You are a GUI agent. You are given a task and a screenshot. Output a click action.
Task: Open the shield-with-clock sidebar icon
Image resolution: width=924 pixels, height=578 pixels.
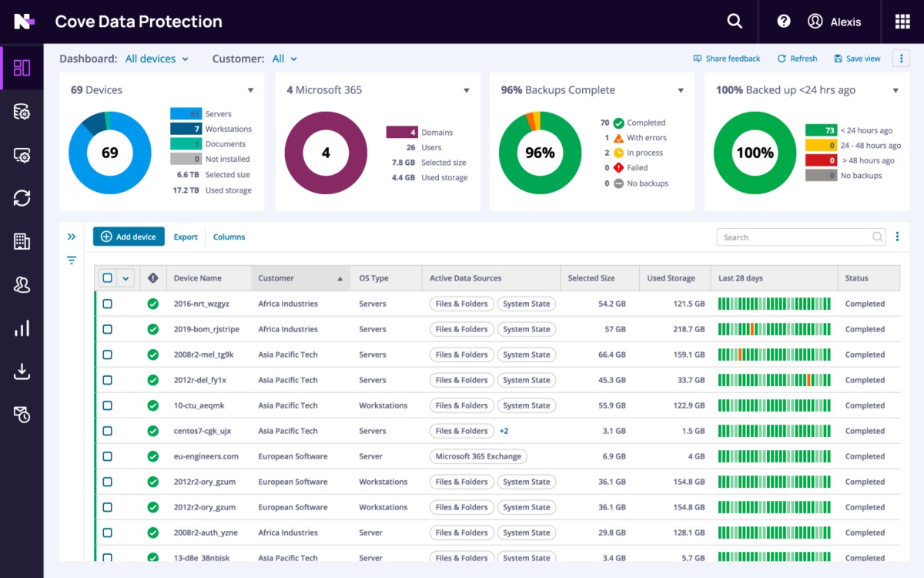pos(22,415)
